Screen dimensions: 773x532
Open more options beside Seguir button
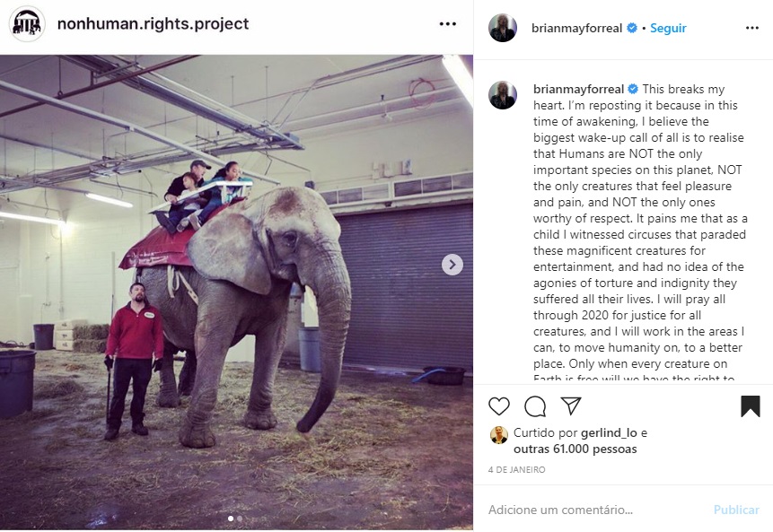click(x=752, y=28)
